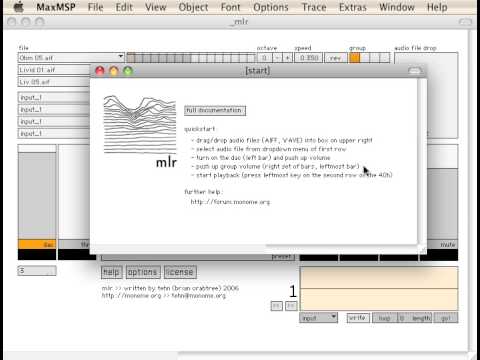480x360 pixels.
Task: Click the number box showing 5
Action: click(x=37, y=271)
